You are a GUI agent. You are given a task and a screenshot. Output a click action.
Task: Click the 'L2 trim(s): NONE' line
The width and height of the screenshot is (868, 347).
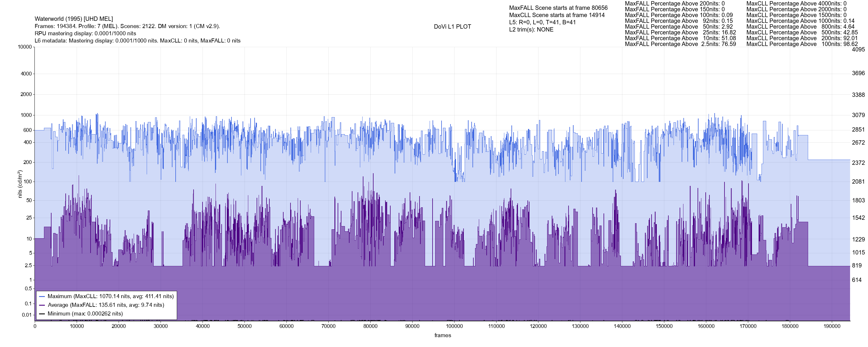(531, 30)
